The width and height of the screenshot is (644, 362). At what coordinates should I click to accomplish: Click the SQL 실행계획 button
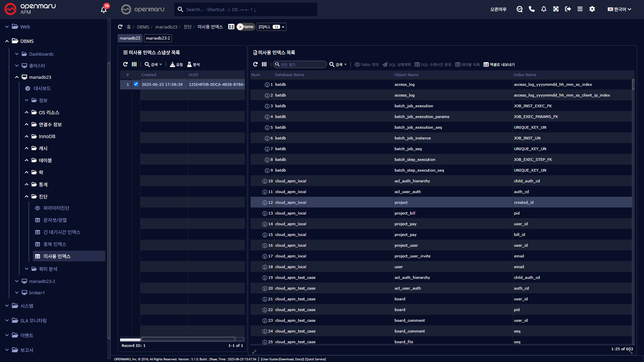[396, 64]
